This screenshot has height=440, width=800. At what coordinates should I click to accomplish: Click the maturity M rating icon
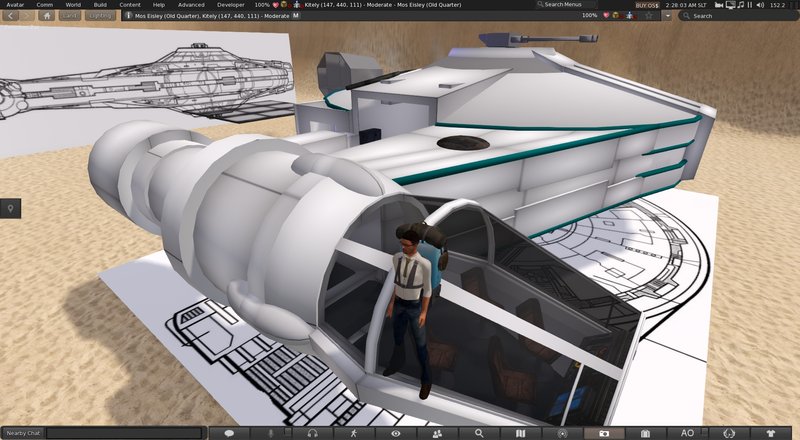click(295, 16)
